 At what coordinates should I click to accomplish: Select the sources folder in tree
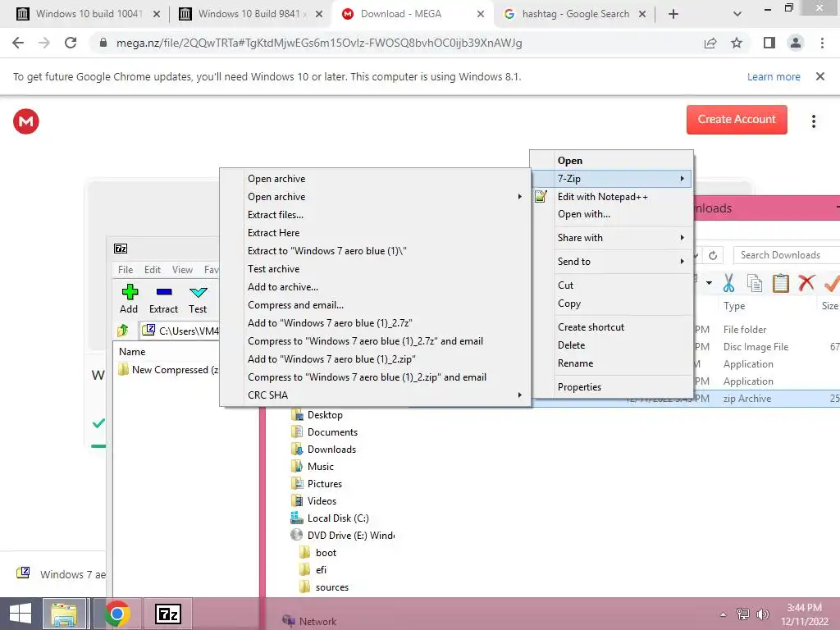pos(331,587)
